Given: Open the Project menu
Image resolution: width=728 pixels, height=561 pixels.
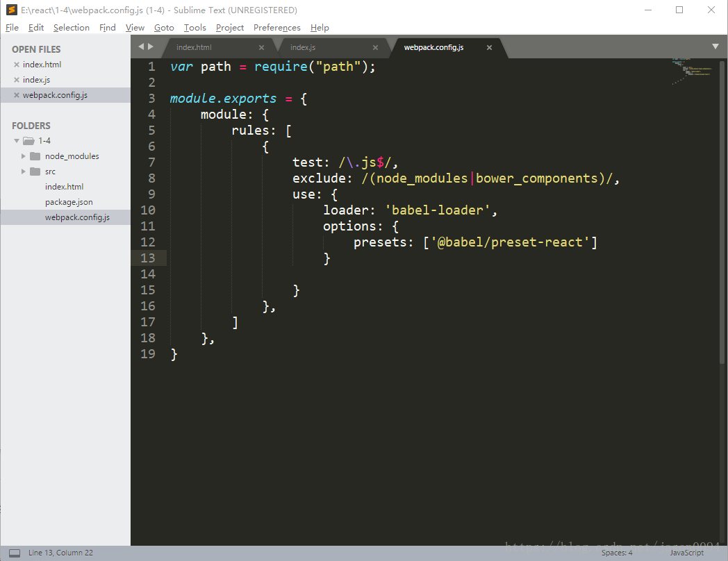Looking at the screenshot, I should tap(230, 28).
